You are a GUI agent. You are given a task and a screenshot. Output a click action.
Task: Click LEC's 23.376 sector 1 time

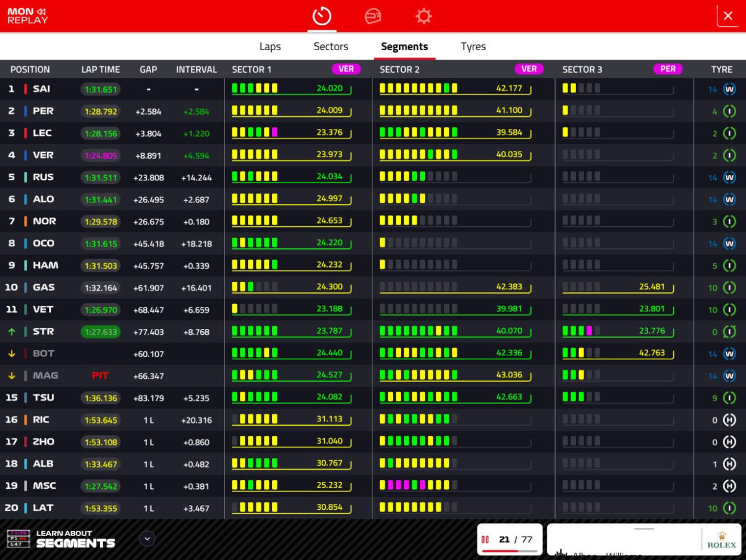pos(329,133)
